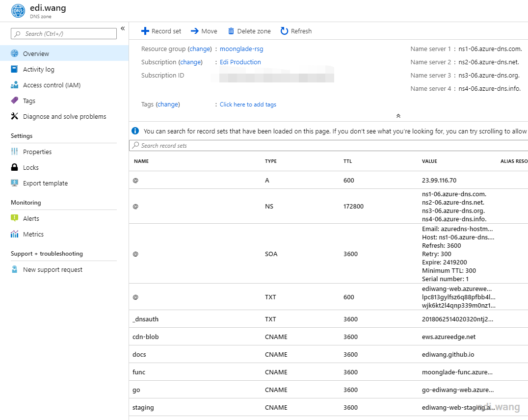Focus the Search record sets field
Screen dimensions: 528x420
(x=328, y=146)
